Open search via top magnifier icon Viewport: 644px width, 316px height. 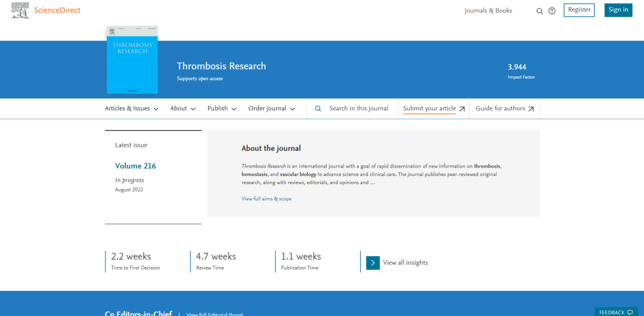pos(540,11)
